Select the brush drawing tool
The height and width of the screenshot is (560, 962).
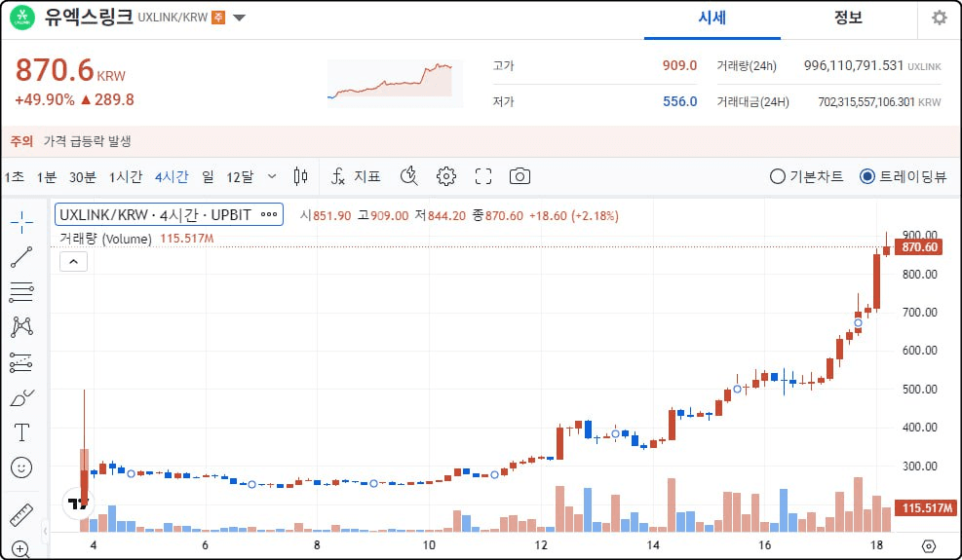(21, 398)
